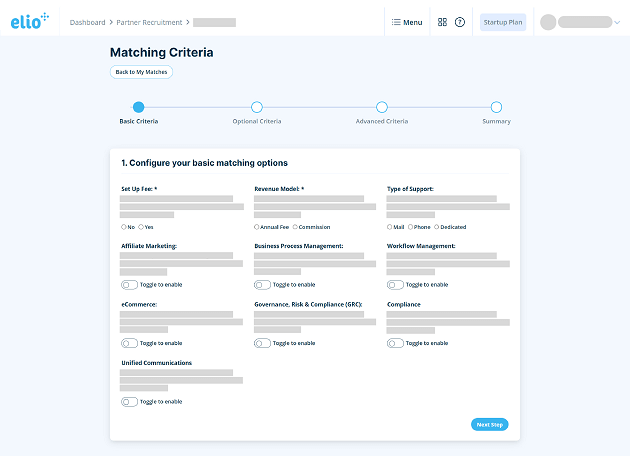Enable the Affiliate Marketing toggle
630x456 pixels.
click(x=129, y=285)
